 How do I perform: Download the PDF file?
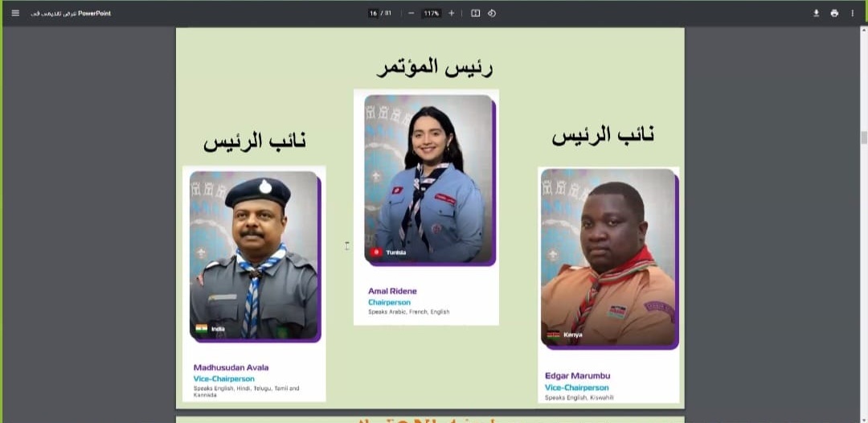click(x=817, y=13)
